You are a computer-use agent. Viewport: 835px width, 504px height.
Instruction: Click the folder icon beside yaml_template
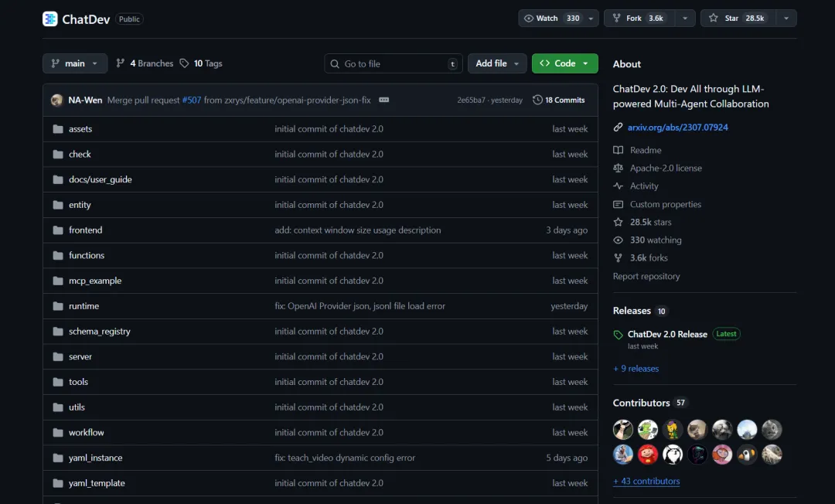point(58,483)
